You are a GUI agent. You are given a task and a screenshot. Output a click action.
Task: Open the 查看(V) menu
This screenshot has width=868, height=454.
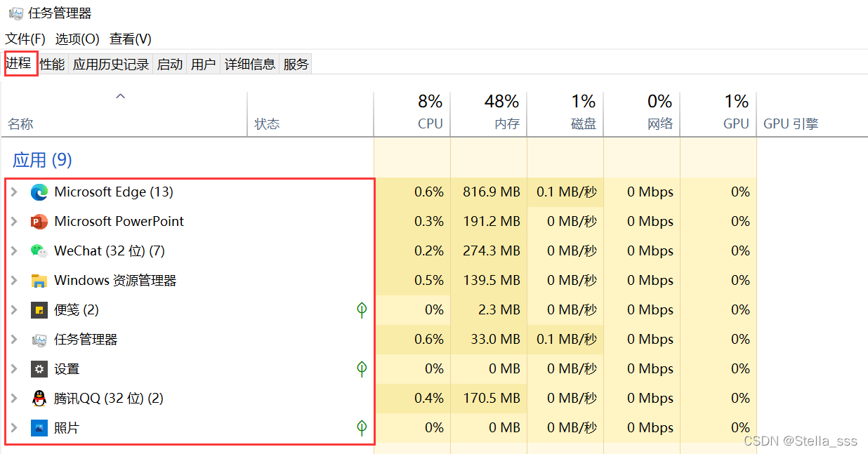tap(131, 39)
